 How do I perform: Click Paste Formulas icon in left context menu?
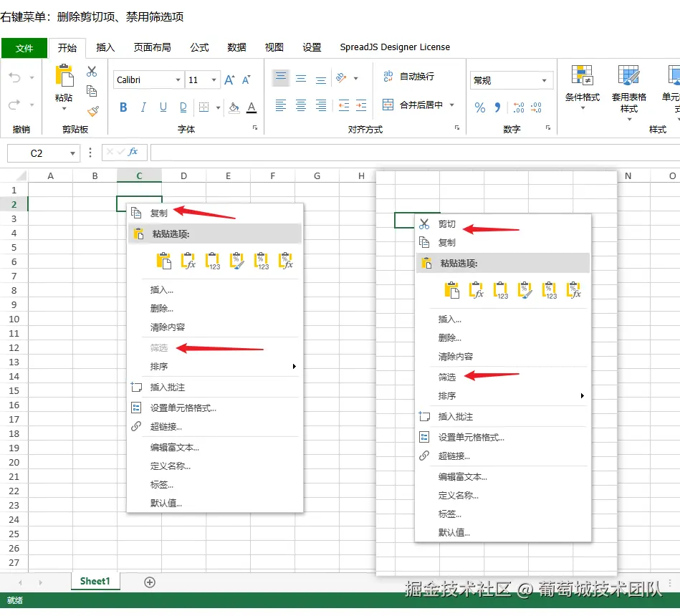coord(188,261)
